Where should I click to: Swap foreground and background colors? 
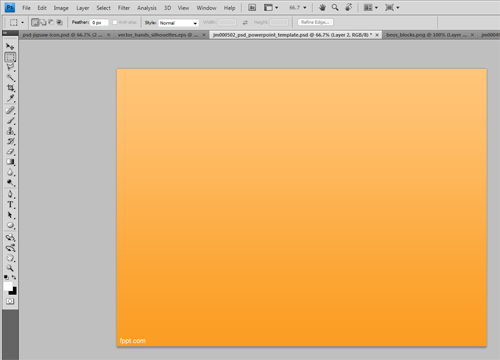pos(14,277)
